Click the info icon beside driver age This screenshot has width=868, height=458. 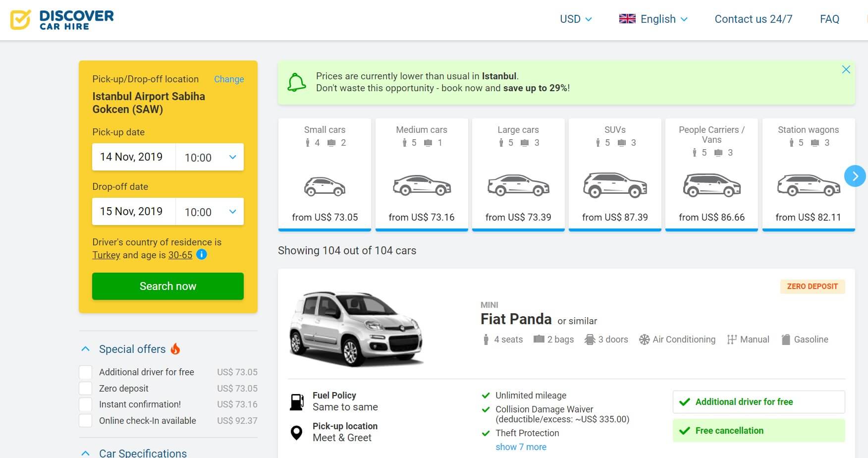pos(202,255)
